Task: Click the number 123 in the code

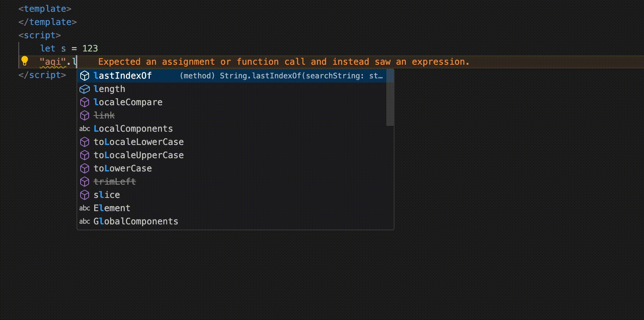Action: tap(90, 49)
